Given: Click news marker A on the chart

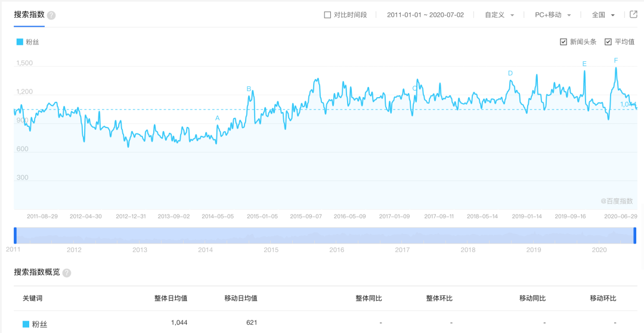Looking at the screenshot, I should tap(217, 119).
